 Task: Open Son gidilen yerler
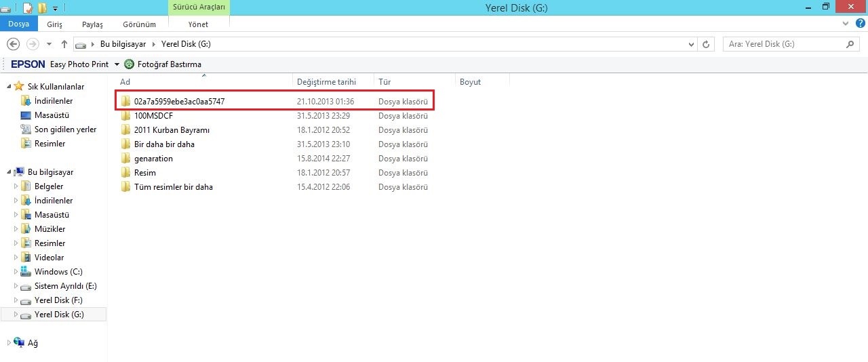click(x=65, y=129)
